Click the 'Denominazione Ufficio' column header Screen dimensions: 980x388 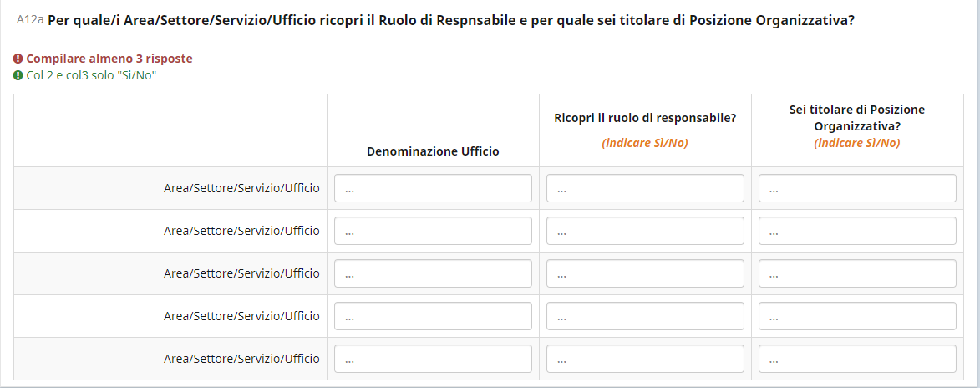coord(433,151)
